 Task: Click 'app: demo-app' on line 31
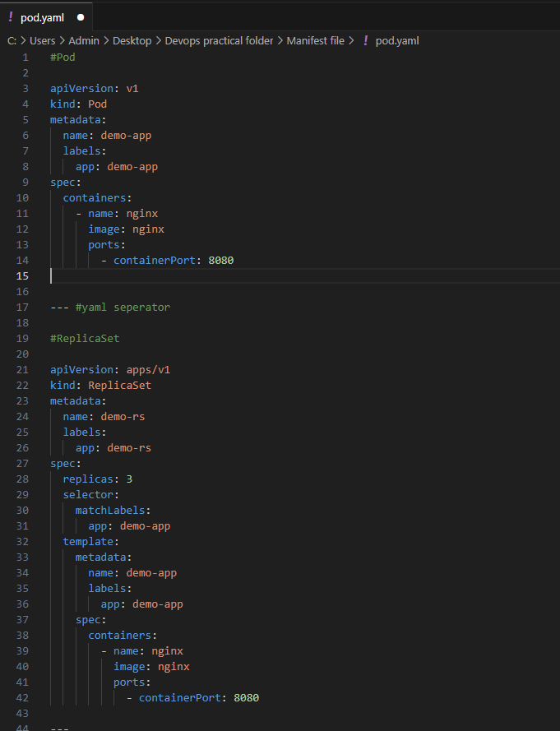coord(129,526)
